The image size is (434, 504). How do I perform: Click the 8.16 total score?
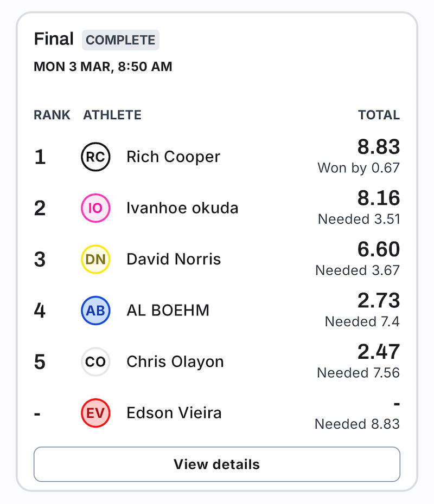tap(379, 198)
